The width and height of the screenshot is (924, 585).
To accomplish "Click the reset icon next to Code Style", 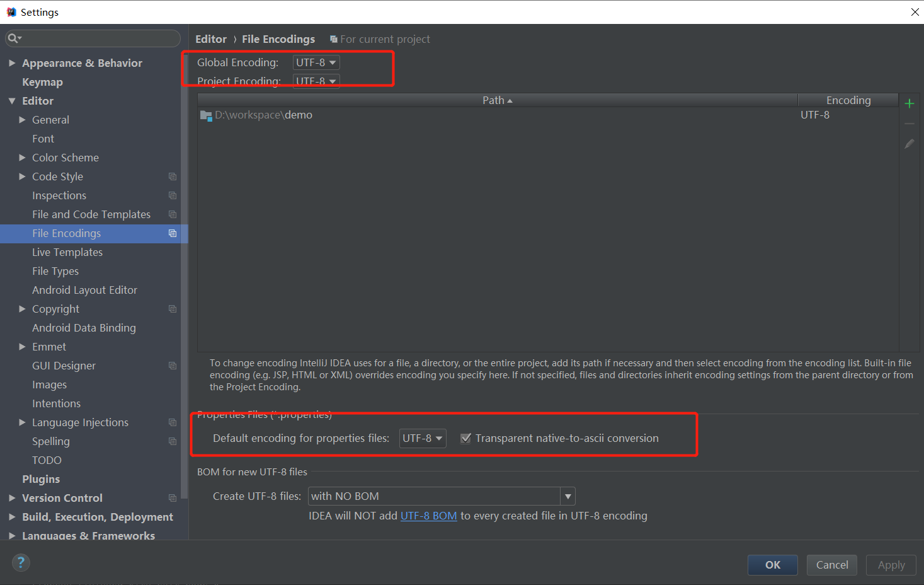I will coord(172,177).
